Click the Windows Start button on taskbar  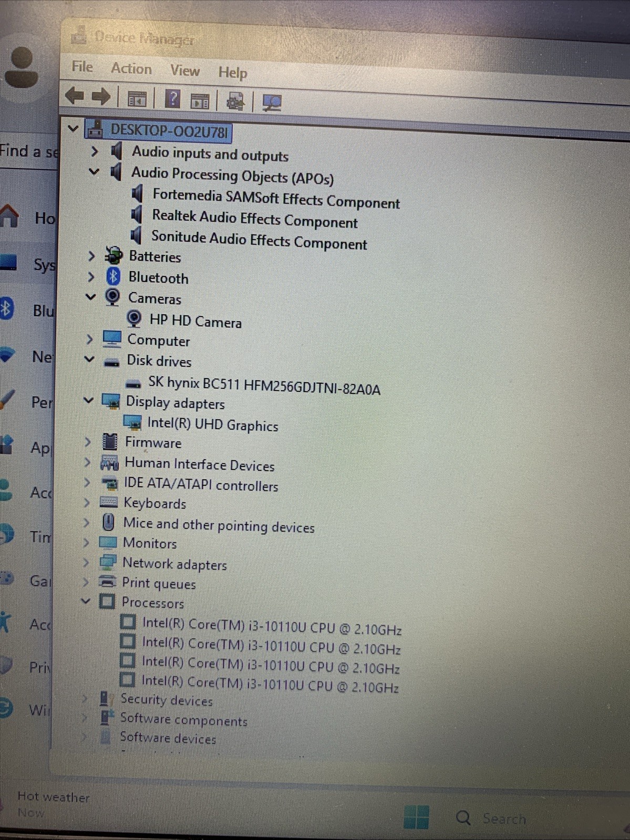point(416,817)
